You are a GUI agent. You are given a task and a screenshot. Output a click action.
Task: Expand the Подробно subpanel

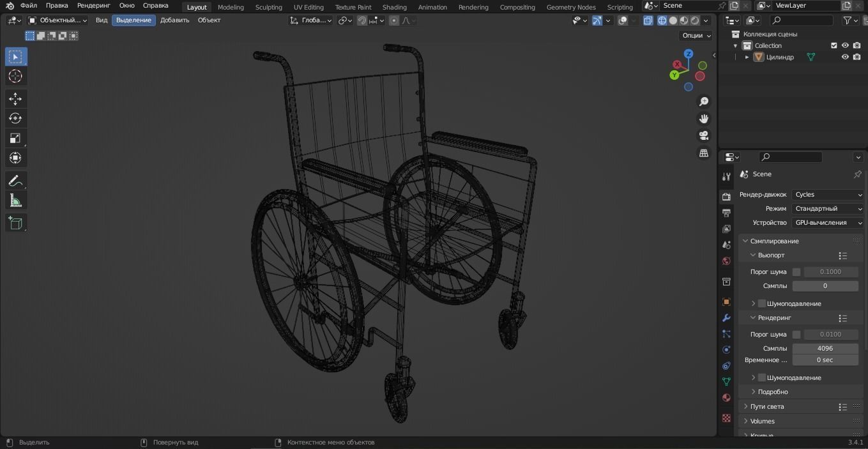click(773, 392)
